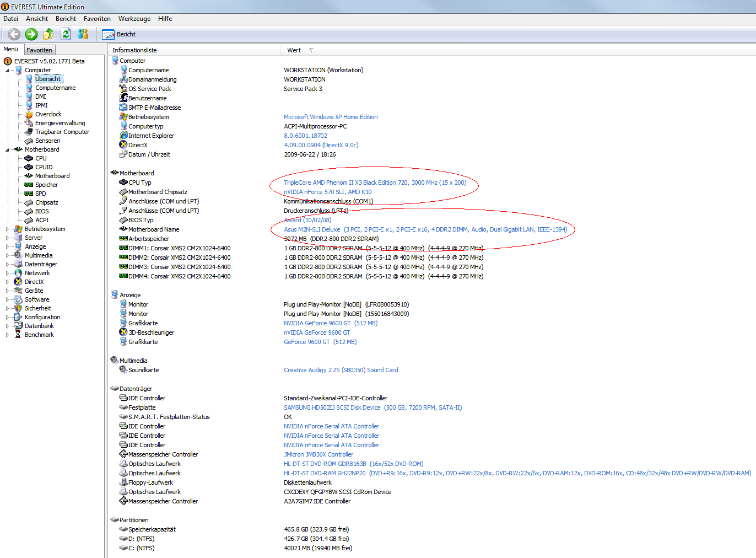756x558 pixels.
Task: Expand the Multimedia tree node
Action: [8, 256]
